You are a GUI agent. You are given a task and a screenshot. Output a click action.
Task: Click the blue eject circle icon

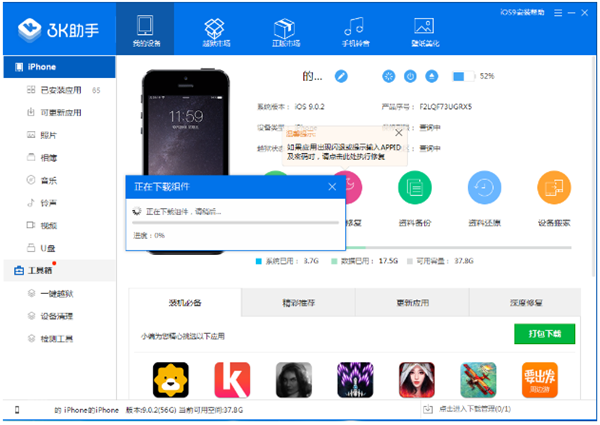[432, 76]
